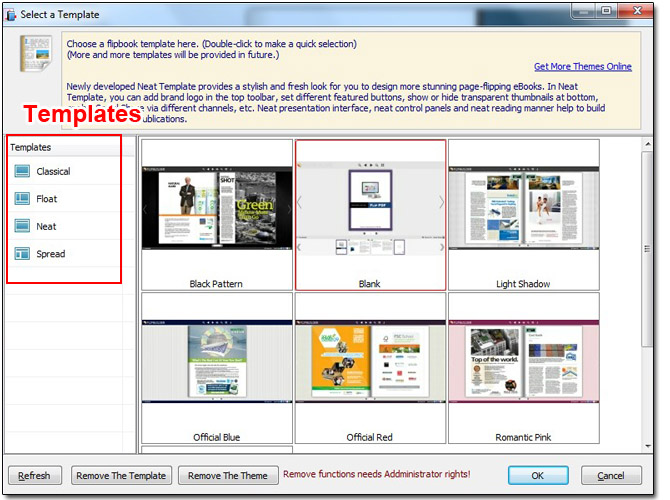Click the Black Pattern caption
Screen dimensions: 670x500
coord(216,284)
